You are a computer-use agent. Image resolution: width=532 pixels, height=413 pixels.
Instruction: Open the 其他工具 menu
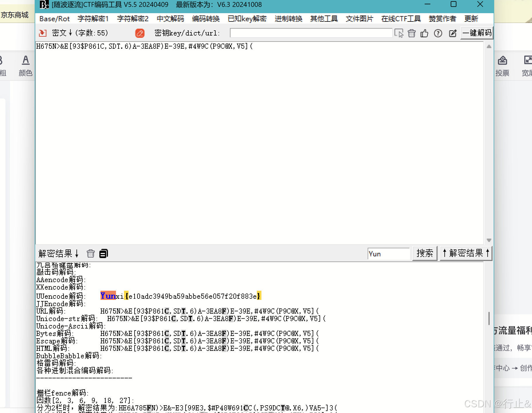[x=324, y=19]
